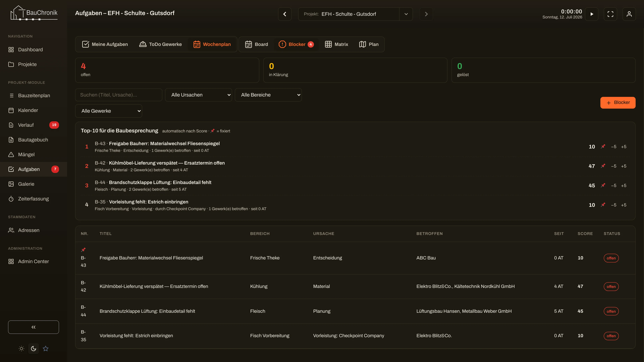The width and height of the screenshot is (644, 362).
Task: Select the '4 offen' summary card
Action: pyautogui.click(x=167, y=70)
